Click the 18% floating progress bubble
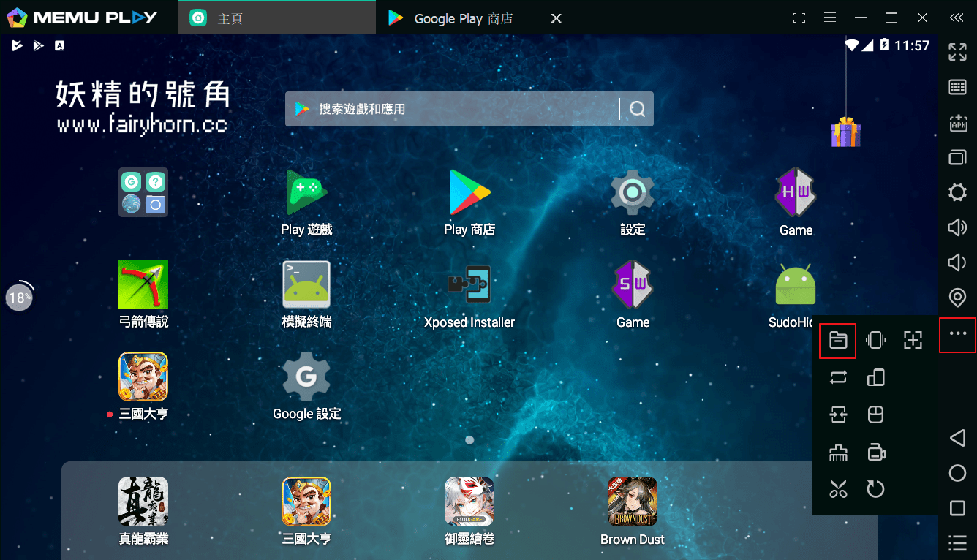 coord(19,298)
